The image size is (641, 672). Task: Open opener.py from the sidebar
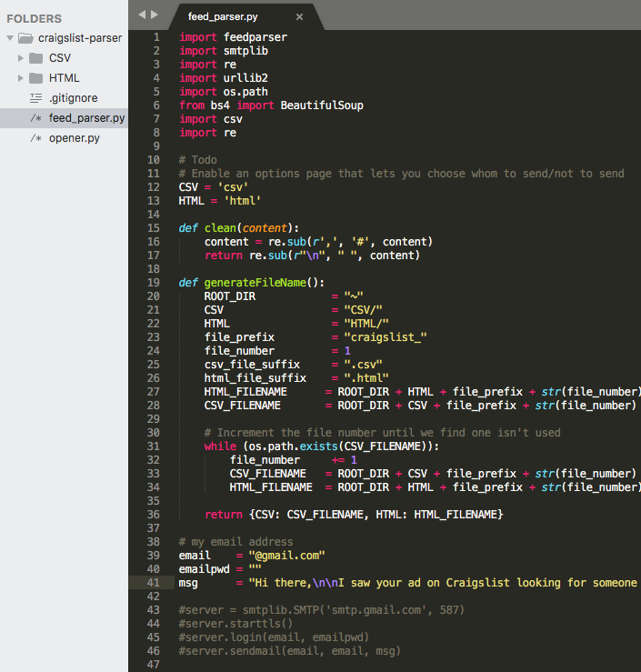75,138
